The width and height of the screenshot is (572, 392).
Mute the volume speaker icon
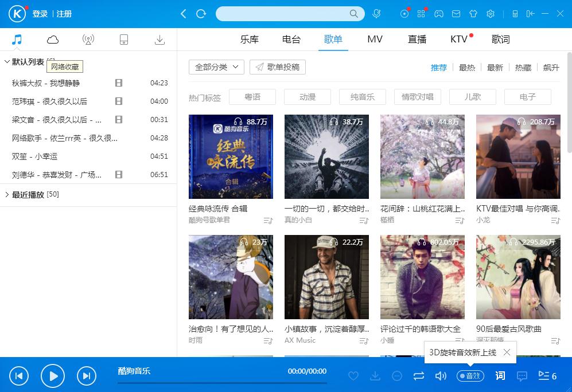[x=441, y=376]
